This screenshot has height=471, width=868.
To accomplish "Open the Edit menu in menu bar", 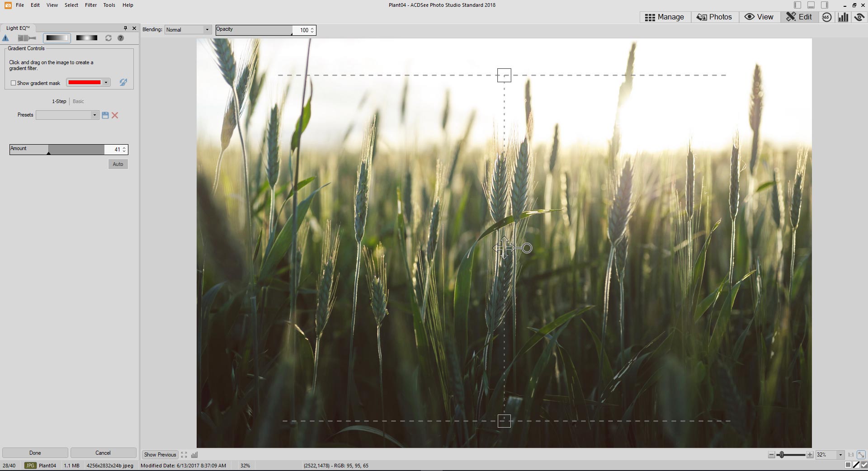I will click(35, 5).
